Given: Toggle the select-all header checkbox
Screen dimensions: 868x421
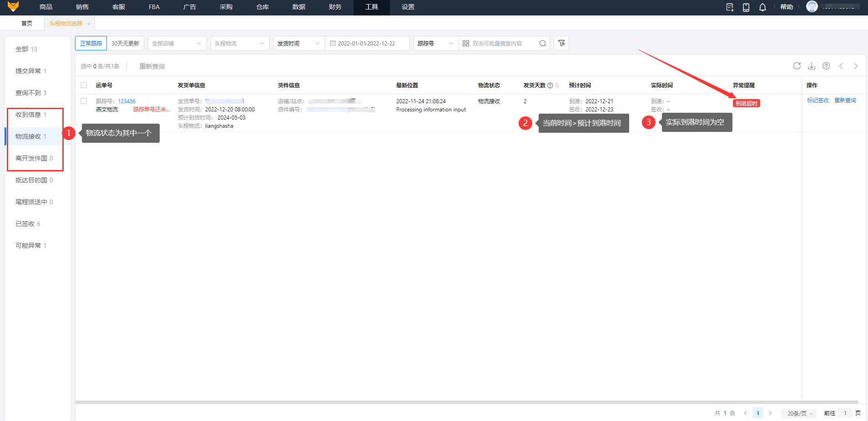Looking at the screenshot, I should point(84,85).
